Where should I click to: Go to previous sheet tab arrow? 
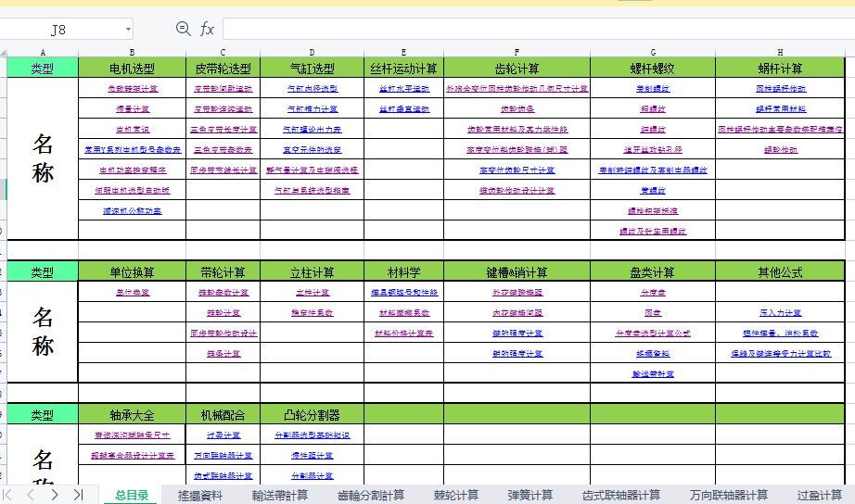31,495
